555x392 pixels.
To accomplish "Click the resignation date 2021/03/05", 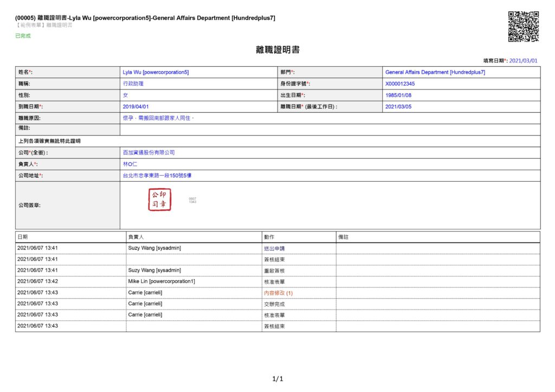I will coord(398,107).
